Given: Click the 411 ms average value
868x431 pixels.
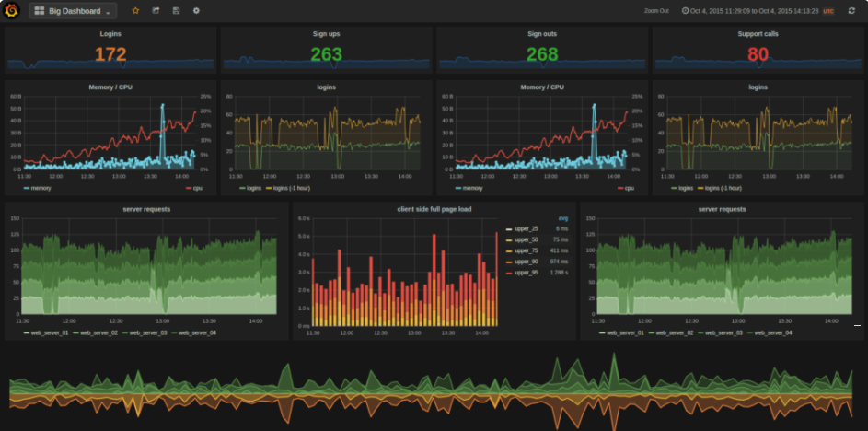Looking at the screenshot, I should click(560, 250).
